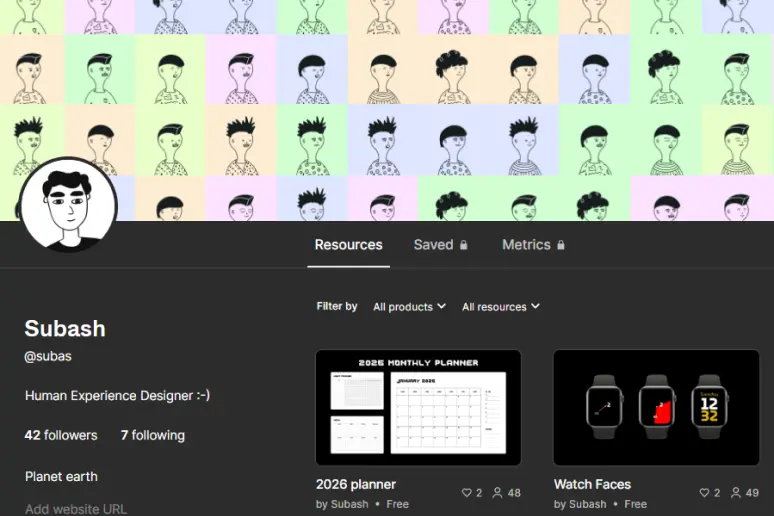This screenshot has height=516, width=774.
Task: Open the Watch Faces preview thumbnail
Action: 656,407
